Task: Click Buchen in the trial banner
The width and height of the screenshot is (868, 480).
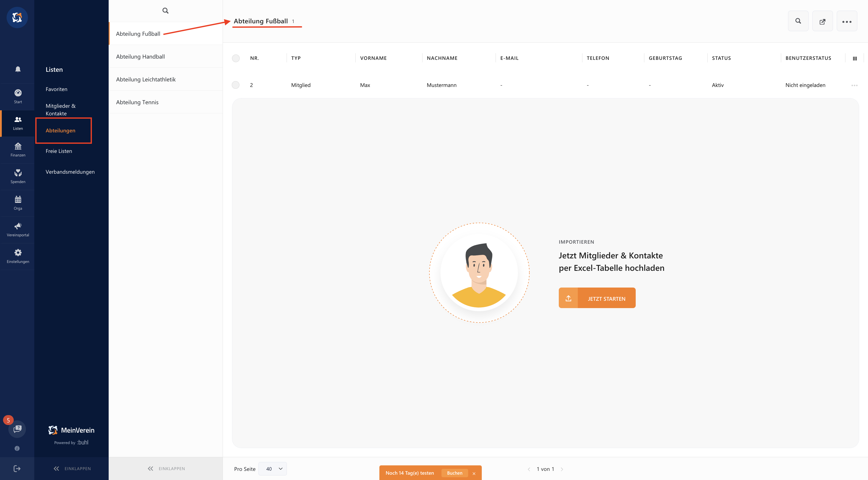Action: (454, 473)
